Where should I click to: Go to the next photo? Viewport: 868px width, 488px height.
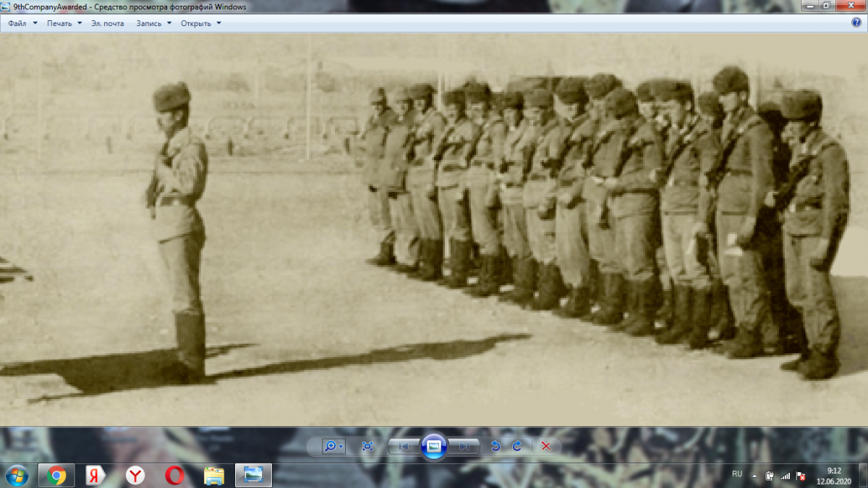coord(464,447)
